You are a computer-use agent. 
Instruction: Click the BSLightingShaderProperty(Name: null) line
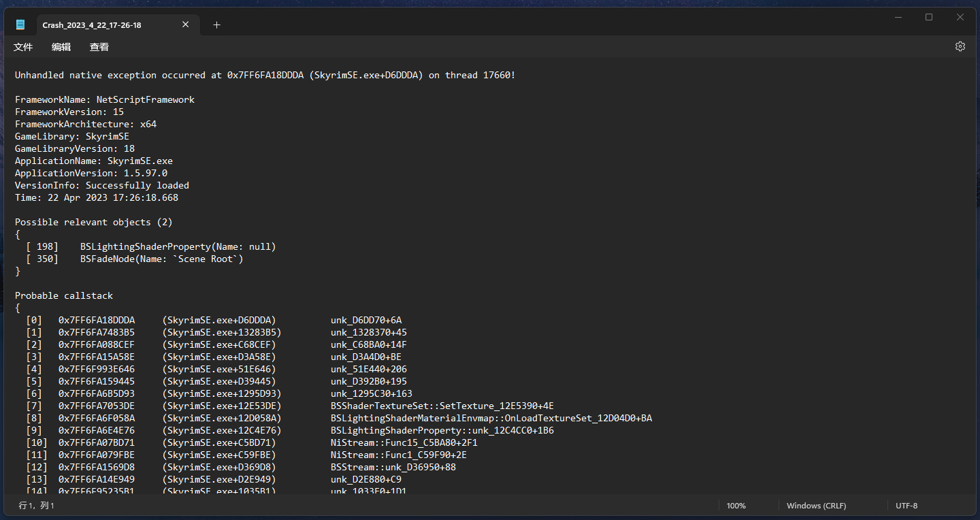151,246
